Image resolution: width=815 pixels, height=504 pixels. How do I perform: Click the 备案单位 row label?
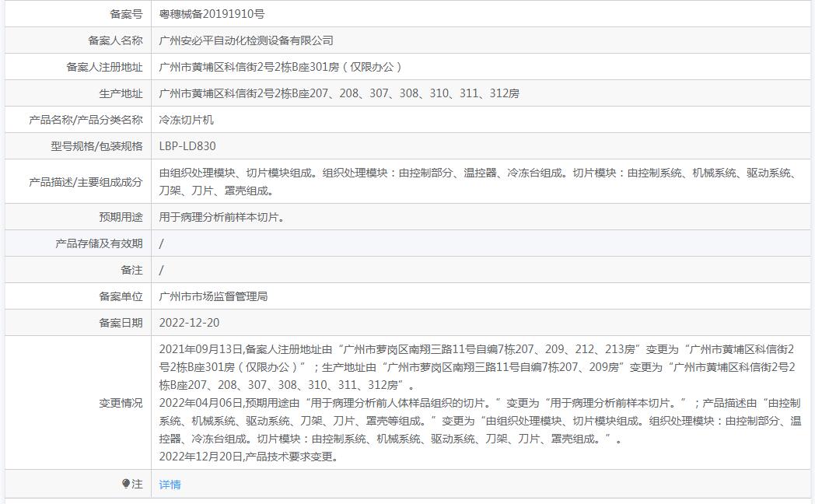tap(121, 296)
